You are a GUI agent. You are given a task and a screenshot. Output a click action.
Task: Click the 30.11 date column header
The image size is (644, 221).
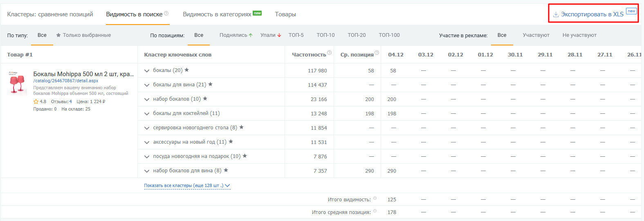point(515,55)
